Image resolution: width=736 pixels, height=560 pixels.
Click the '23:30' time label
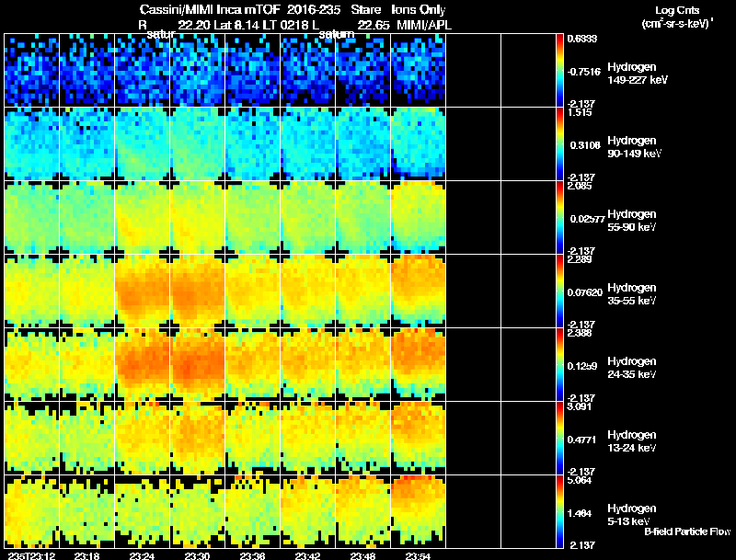[x=197, y=556]
